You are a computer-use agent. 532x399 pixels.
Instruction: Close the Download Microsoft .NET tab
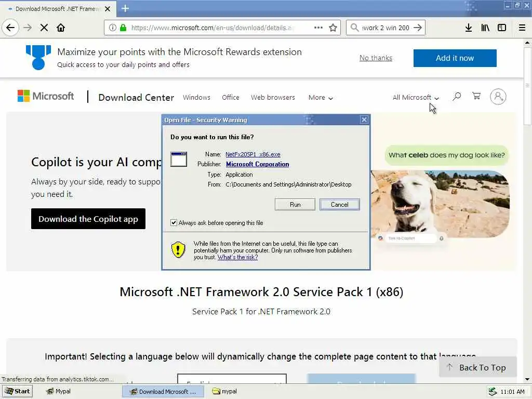(108, 9)
